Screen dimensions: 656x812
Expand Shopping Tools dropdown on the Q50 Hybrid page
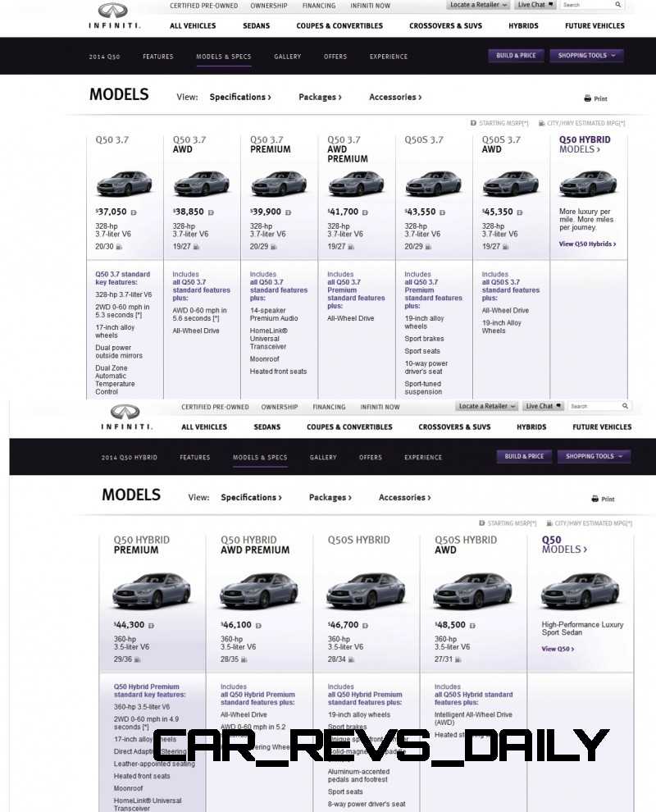[594, 456]
